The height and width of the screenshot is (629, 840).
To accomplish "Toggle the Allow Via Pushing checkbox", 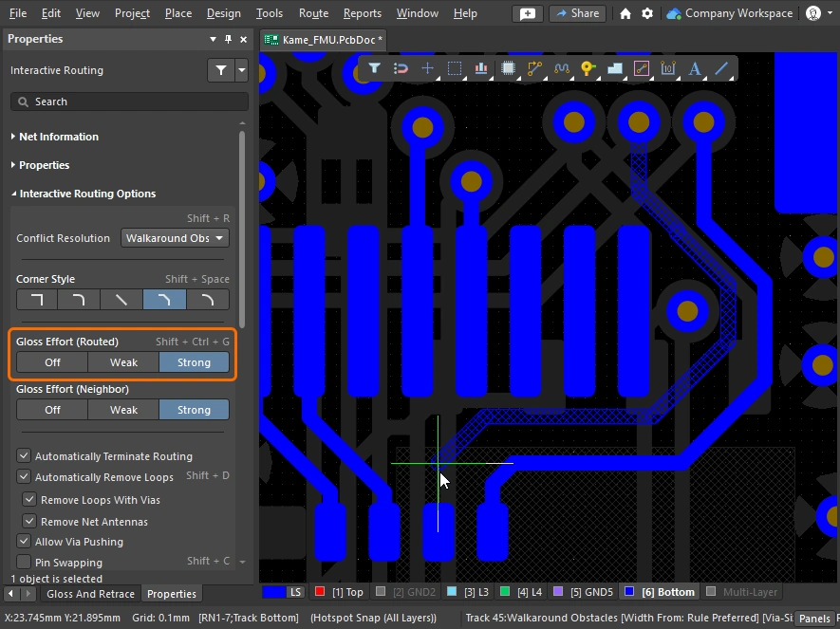I will click(25, 542).
